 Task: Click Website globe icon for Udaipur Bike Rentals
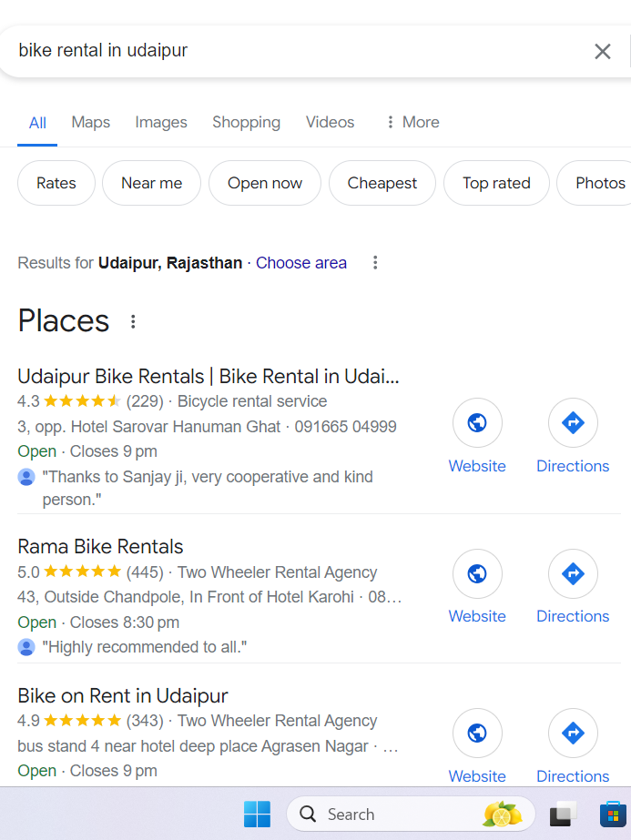click(477, 422)
